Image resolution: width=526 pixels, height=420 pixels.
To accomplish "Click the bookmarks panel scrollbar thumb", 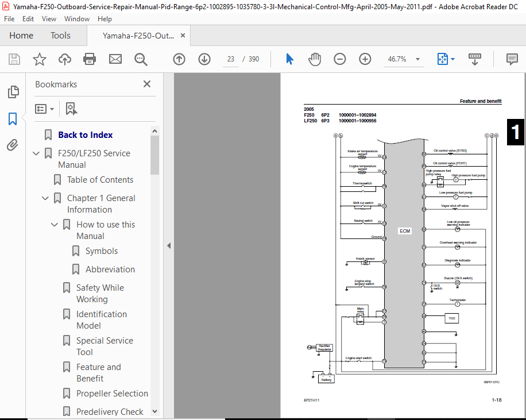I will click(154, 155).
